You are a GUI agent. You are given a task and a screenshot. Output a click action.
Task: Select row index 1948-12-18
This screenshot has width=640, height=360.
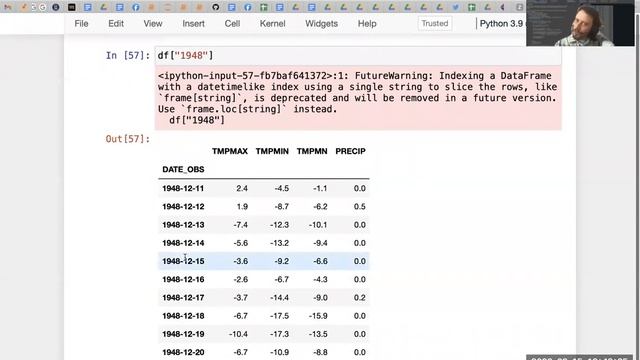(183, 316)
